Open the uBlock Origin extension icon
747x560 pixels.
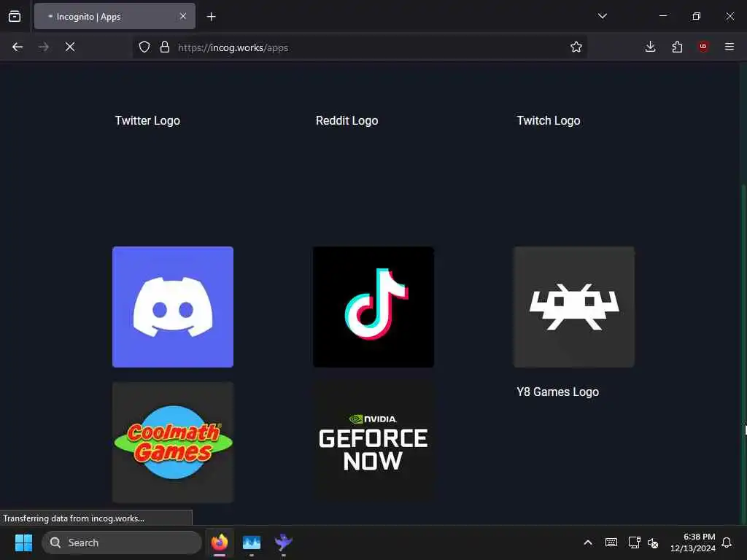(703, 47)
